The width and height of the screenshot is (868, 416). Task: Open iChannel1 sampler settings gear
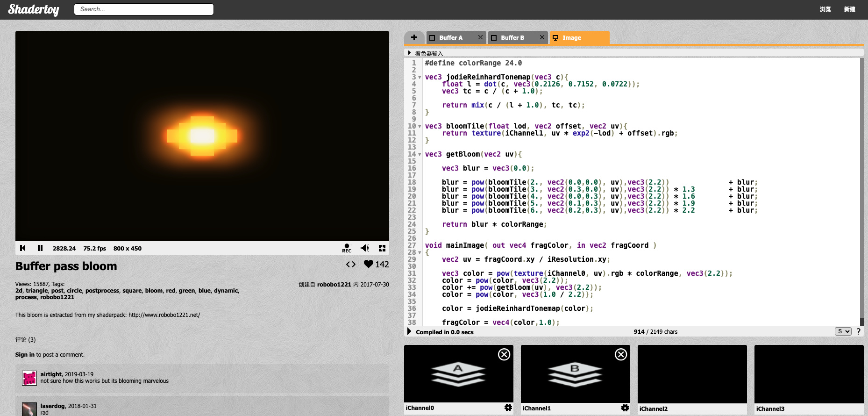point(625,408)
